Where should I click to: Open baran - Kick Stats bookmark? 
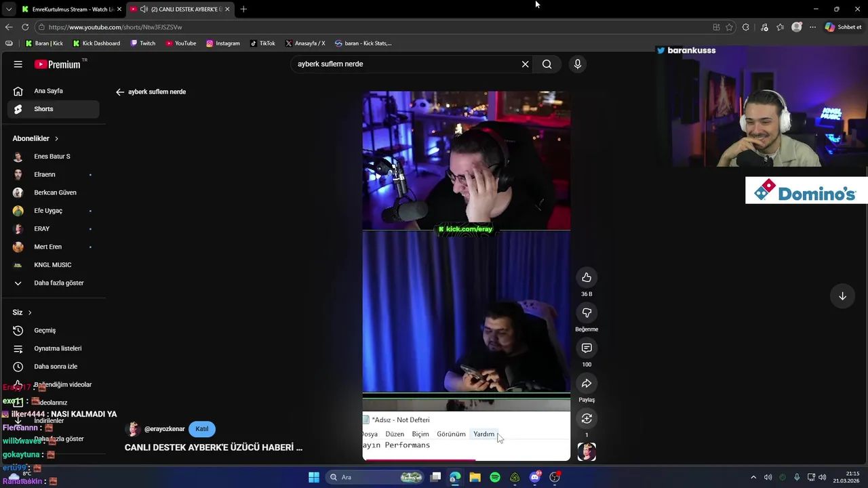click(x=363, y=43)
